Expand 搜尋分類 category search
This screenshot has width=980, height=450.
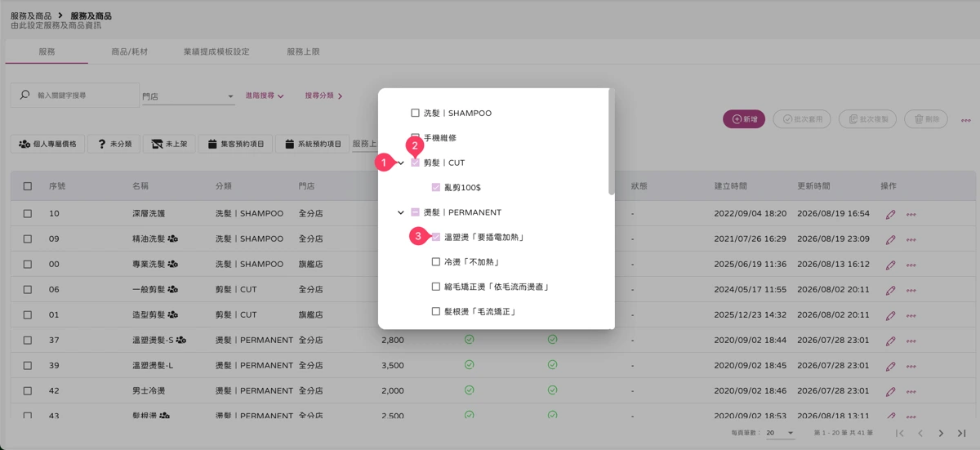click(x=323, y=96)
